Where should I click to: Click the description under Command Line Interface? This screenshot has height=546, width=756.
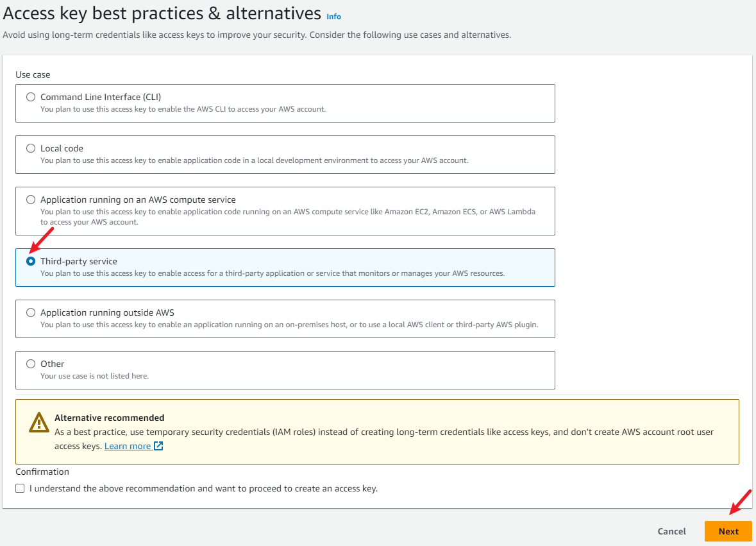click(183, 109)
